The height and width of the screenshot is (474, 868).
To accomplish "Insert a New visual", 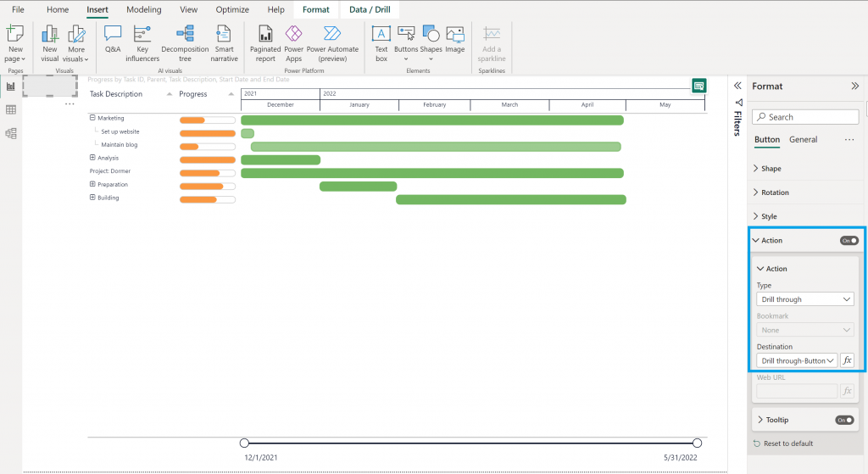I will [x=50, y=43].
